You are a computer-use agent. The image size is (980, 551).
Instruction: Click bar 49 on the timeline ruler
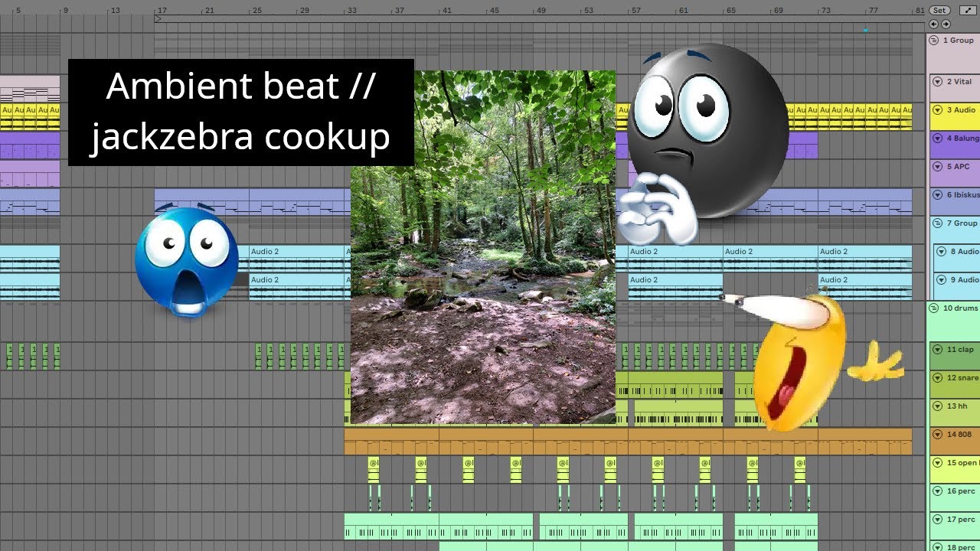click(x=541, y=11)
